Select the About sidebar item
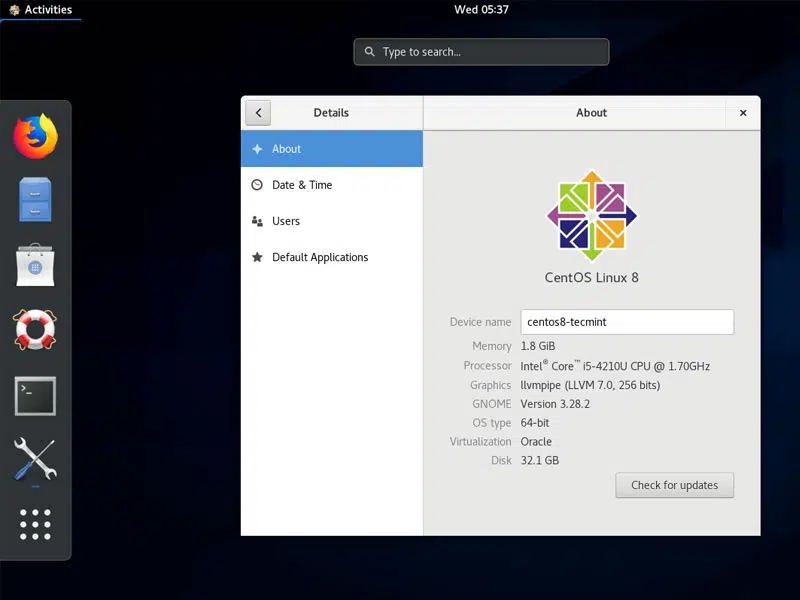 click(x=332, y=149)
